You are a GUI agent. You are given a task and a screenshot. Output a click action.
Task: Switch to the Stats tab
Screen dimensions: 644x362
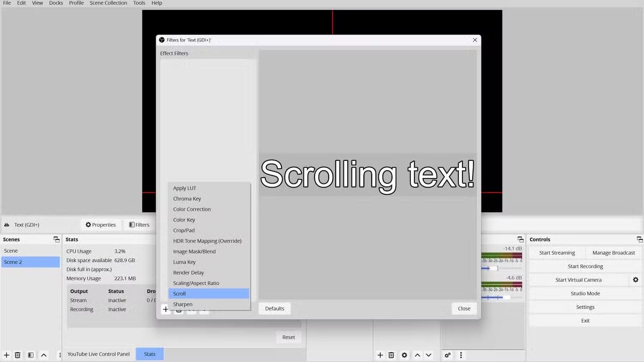click(x=150, y=354)
